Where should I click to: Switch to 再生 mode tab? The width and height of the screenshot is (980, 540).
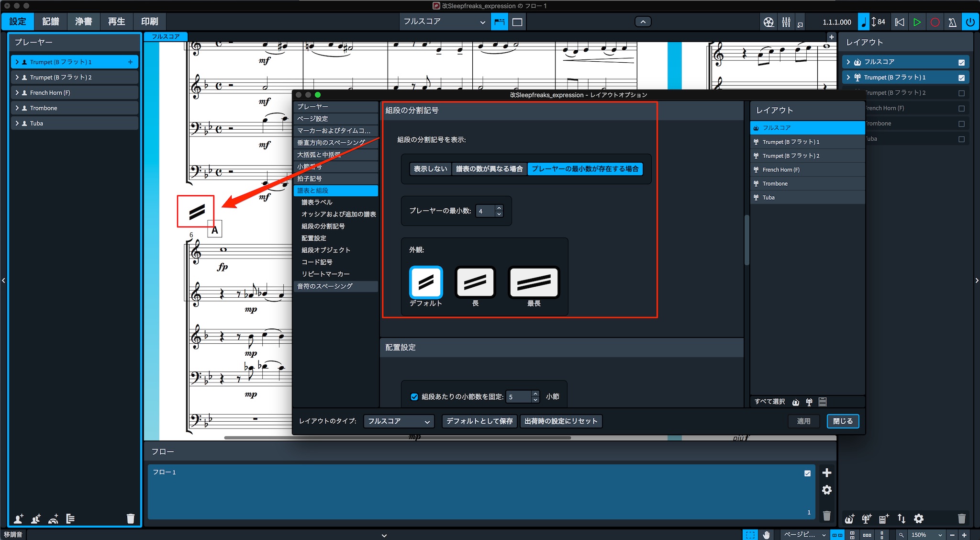point(117,22)
